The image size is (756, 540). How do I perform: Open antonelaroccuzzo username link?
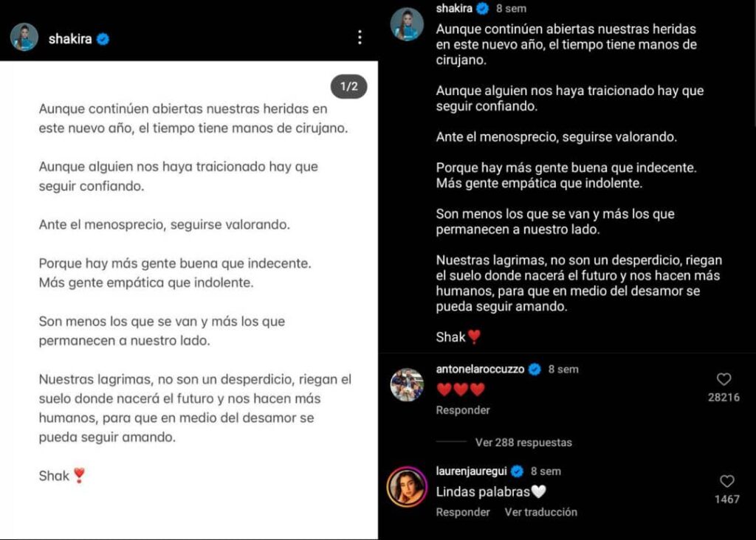tap(480, 369)
